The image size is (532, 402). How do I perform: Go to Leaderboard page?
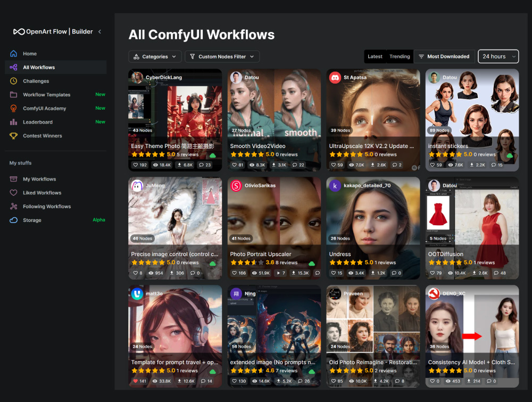pyautogui.click(x=38, y=122)
